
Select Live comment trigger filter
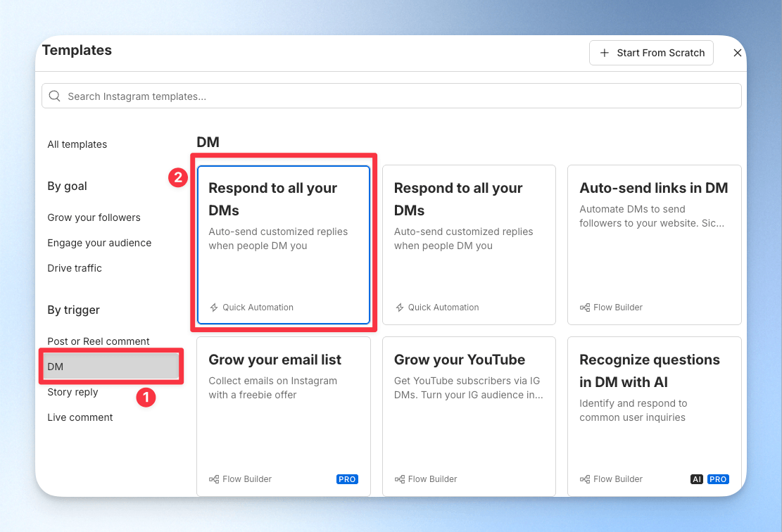(80, 417)
